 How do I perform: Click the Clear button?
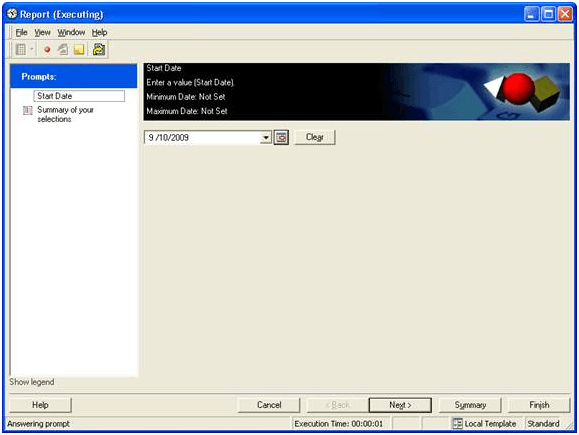(x=315, y=137)
